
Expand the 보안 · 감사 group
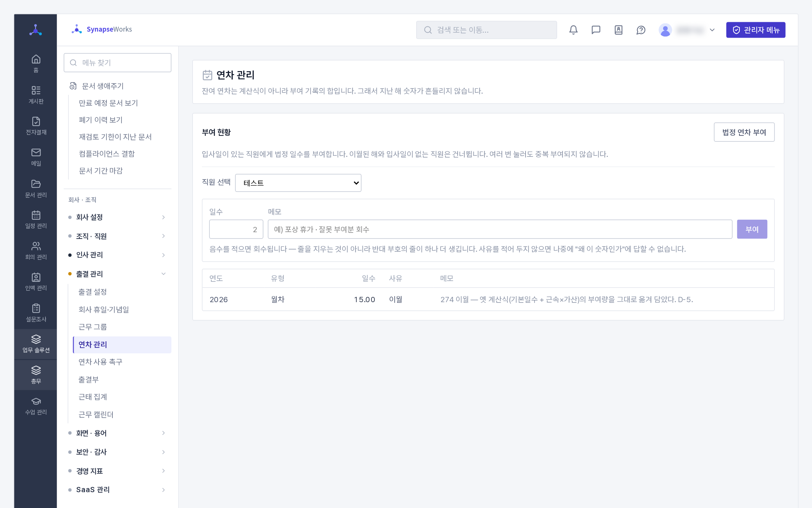[x=118, y=452]
